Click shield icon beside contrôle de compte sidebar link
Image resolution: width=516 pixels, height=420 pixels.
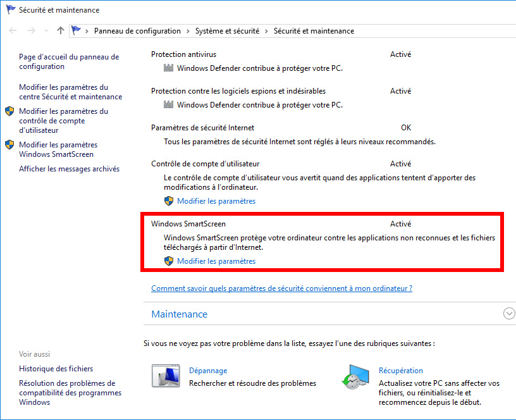click(x=9, y=111)
